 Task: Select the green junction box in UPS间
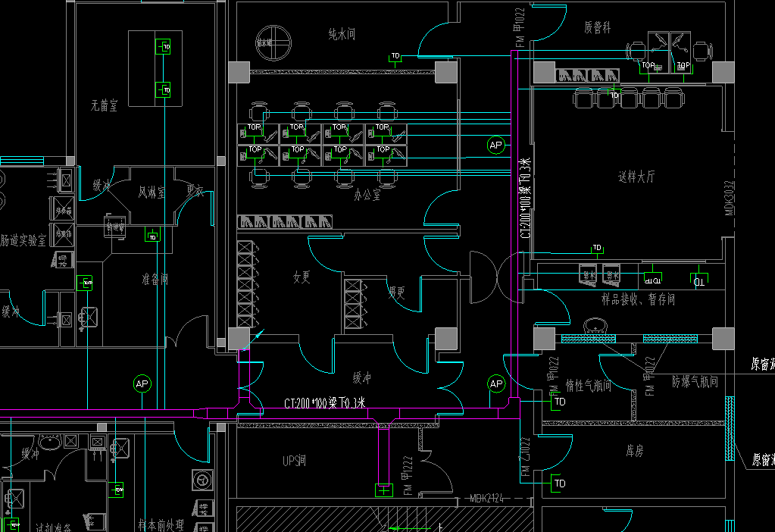coord(384,490)
